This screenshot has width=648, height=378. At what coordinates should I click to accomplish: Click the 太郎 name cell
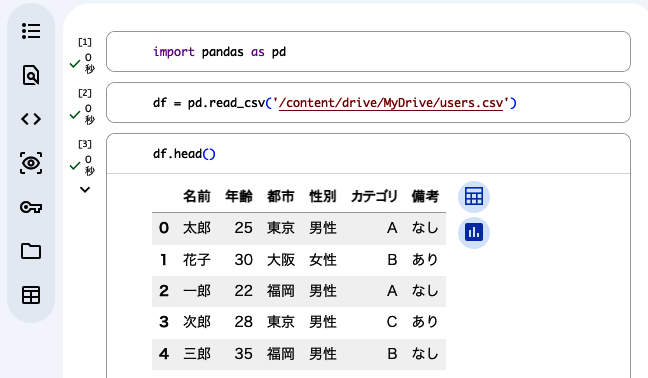(x=197, y=228)
